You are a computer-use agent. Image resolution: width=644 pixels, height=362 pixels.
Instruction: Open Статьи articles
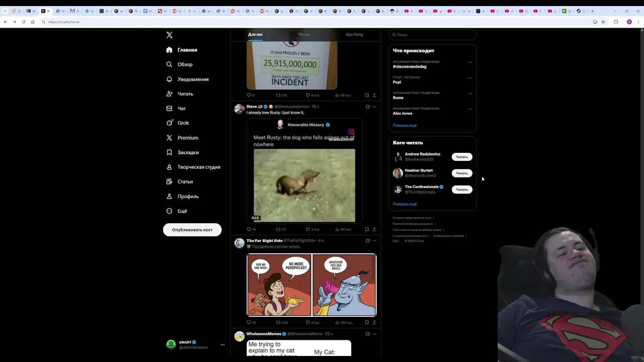click(x=180, y=182)
